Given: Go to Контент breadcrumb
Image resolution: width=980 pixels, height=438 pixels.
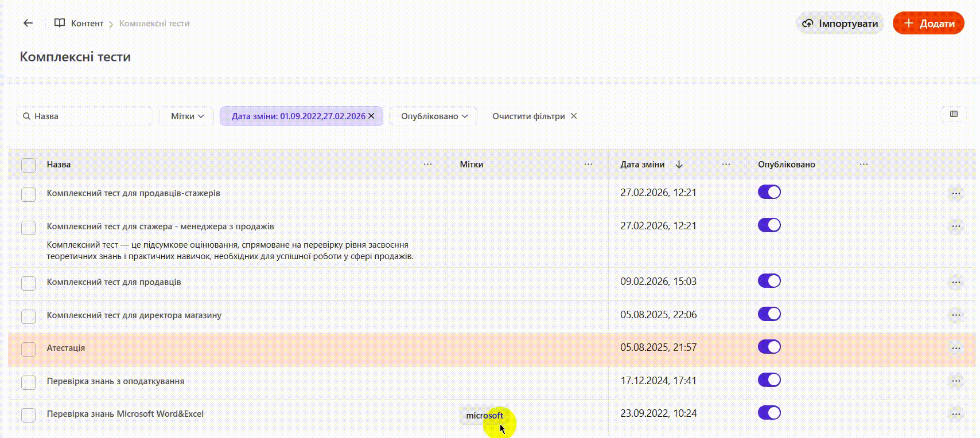Looking at the screenshot, I should pyautogui.click(x=87, y=24).
